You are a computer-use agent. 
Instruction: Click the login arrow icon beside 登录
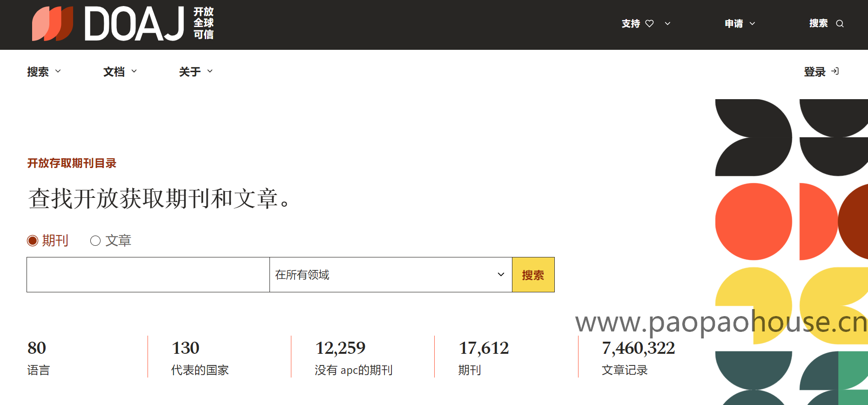(x=835, y=71)
